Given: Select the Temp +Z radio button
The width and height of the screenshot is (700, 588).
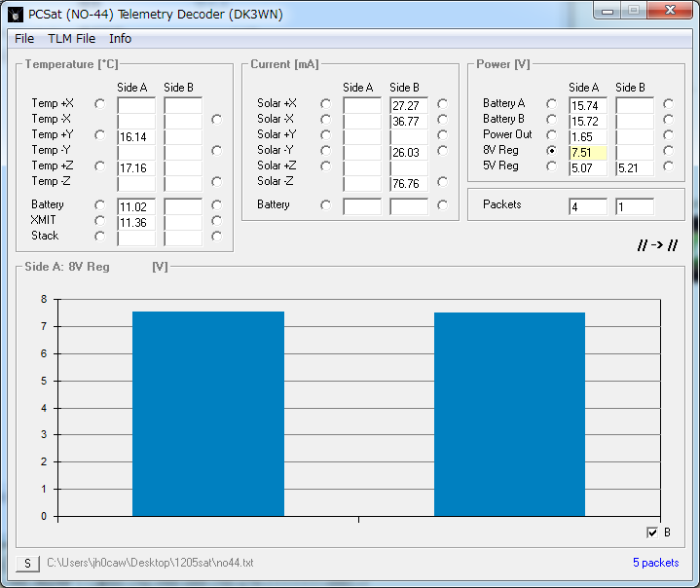Looking at the screenshot, I should click(x=99, y=166).
